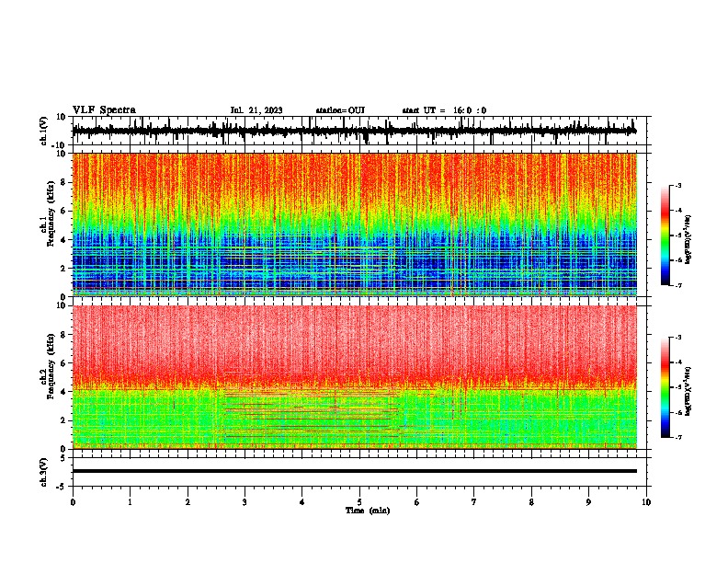Click the ch.2 color bar log(PSD) unit label
Screen dimensions: 728x563
pyautogui.click(x=688, y=391)
